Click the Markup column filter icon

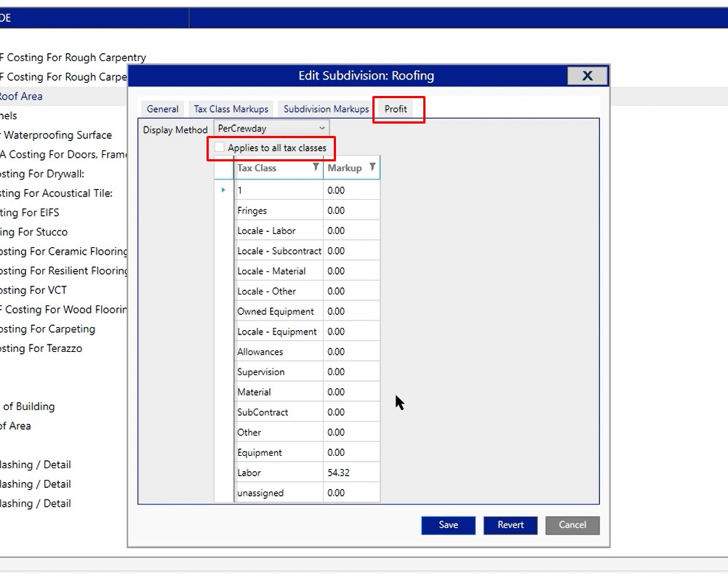(x=372, y=167)
